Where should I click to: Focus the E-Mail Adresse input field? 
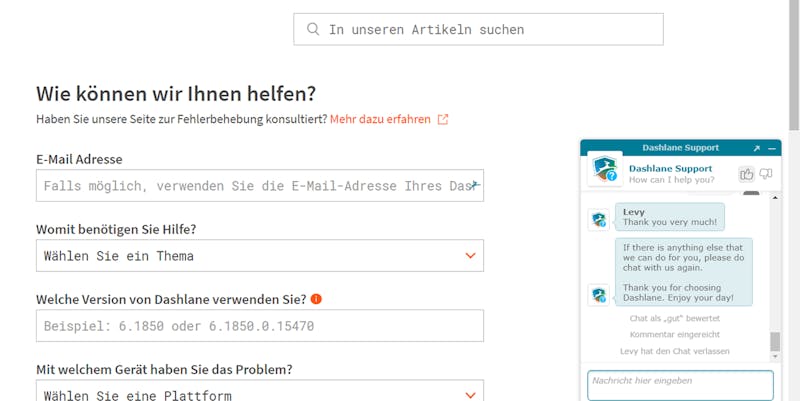coord(260,186)
